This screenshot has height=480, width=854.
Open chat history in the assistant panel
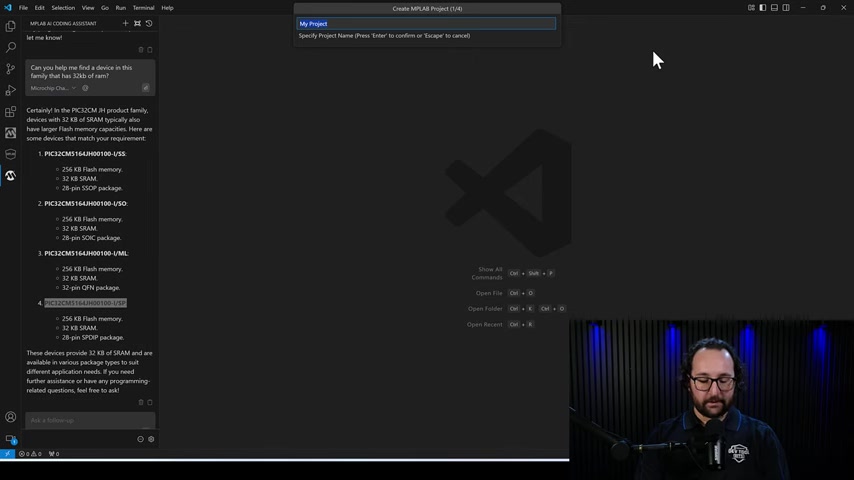point(149,23)
